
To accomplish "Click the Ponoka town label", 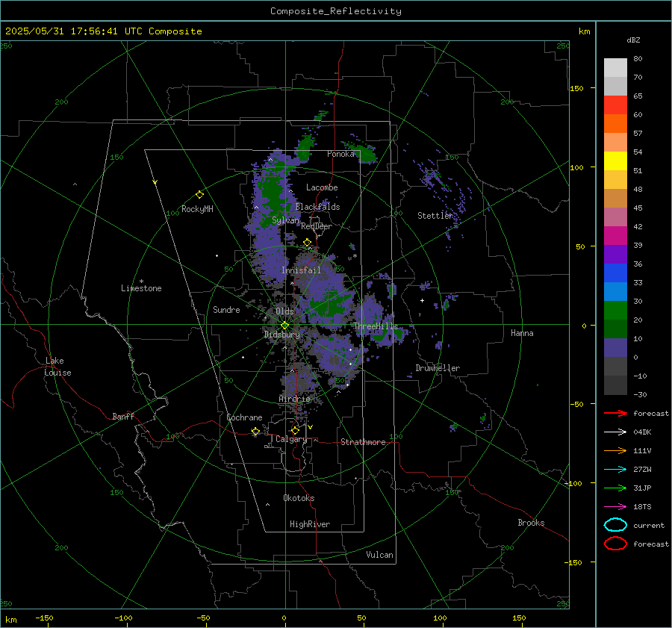I will point(340,154).
